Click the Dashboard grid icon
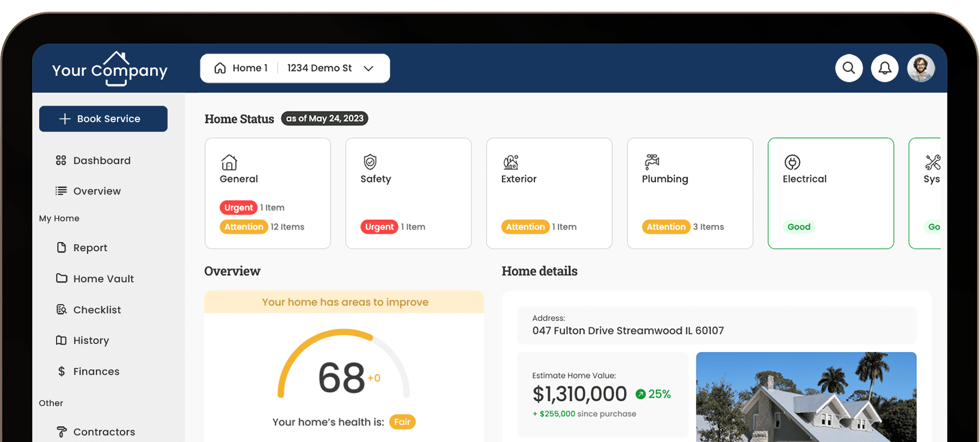Viewport: 980px width, 442px height. (61, 160)
